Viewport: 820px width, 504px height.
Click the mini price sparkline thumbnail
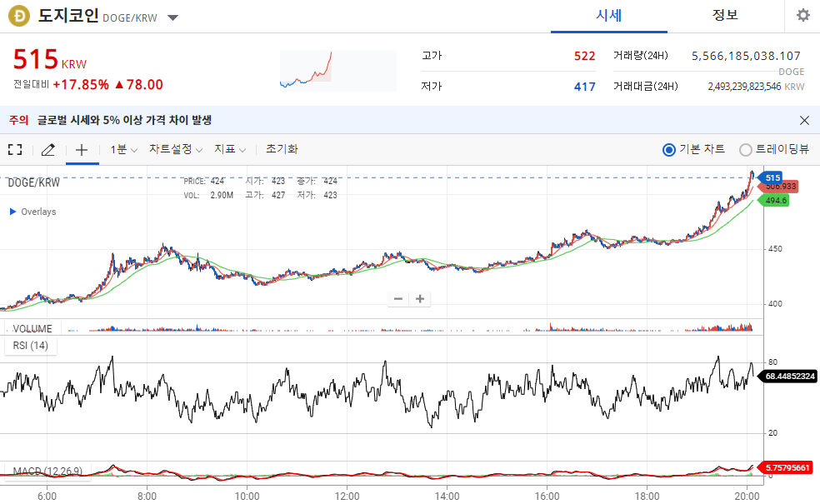337,71
